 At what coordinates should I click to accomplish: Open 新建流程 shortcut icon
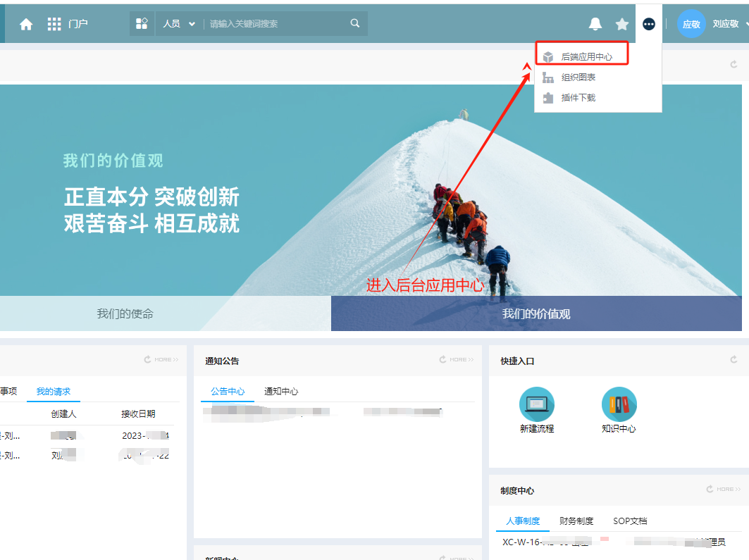537,404
